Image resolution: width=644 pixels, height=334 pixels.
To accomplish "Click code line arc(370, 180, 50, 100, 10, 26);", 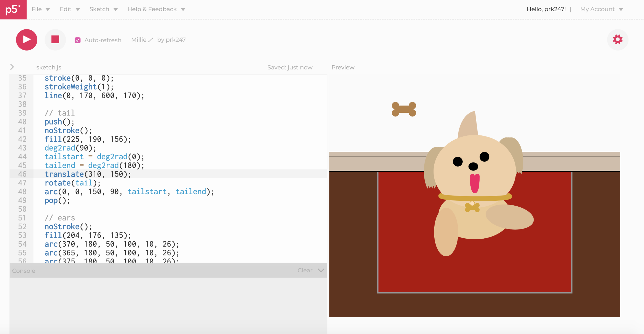I will pos(112,244).
